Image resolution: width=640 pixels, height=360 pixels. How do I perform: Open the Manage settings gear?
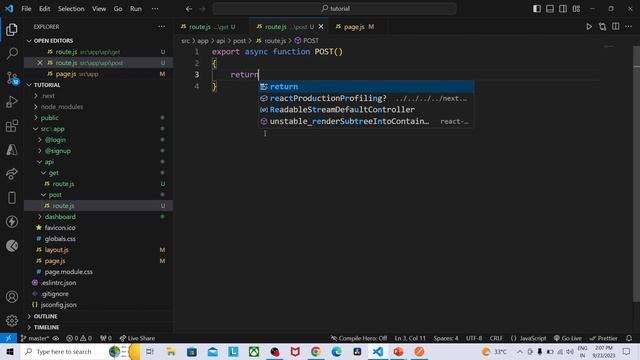pos(12,320)
